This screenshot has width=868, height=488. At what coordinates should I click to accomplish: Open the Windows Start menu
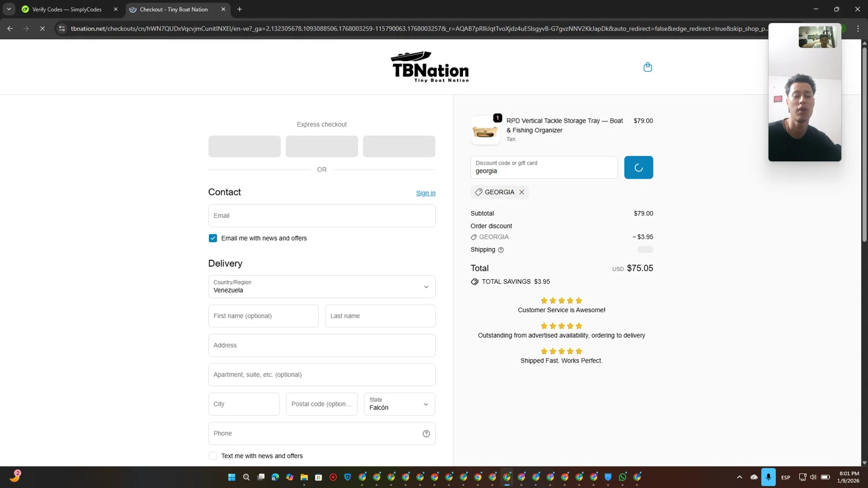coord(231,477)
